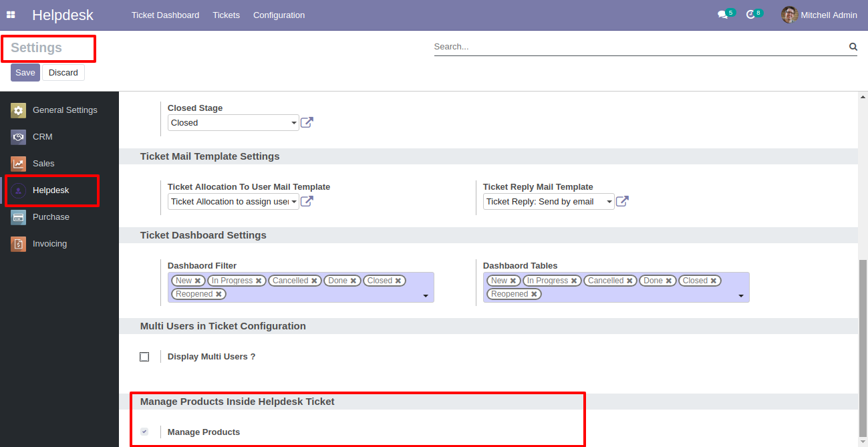Viewport: 868px width, 447px height.
Task: Click the Helpdesk sidebar icon
Action: click(x=19, y=190)
